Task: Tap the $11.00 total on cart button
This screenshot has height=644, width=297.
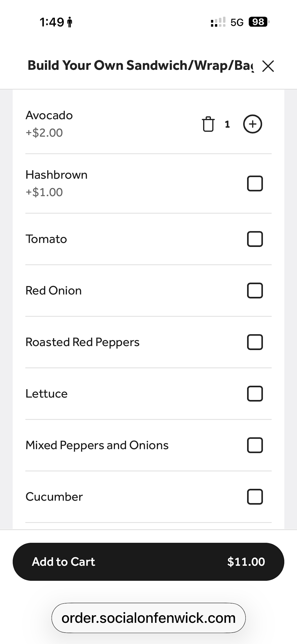Action: pos(246,562)
